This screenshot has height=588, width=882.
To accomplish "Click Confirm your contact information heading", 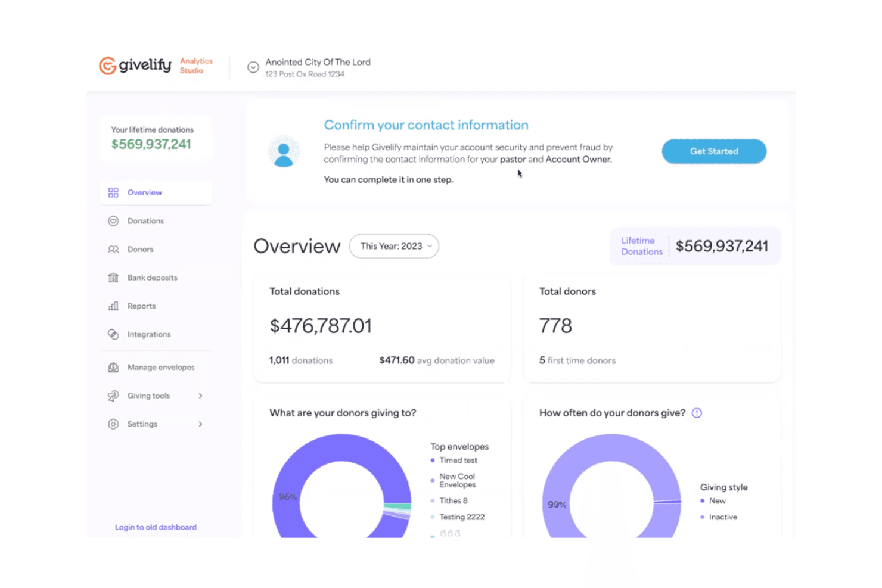I will pos(426,125).
